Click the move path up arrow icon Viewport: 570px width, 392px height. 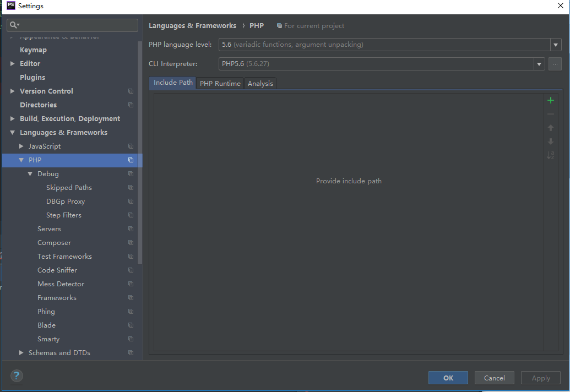pos(551,128)
